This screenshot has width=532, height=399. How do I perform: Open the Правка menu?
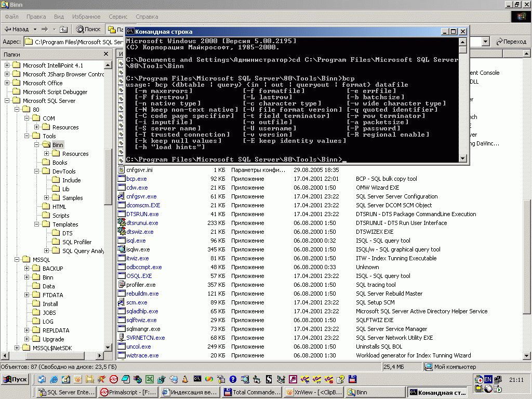pos(36,17)
